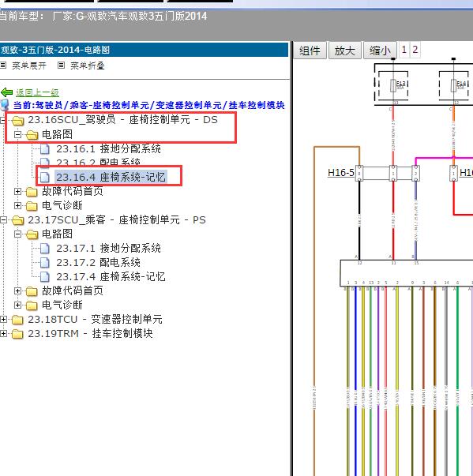Collapse 电路图 folder under 23.17SCU

17,234
